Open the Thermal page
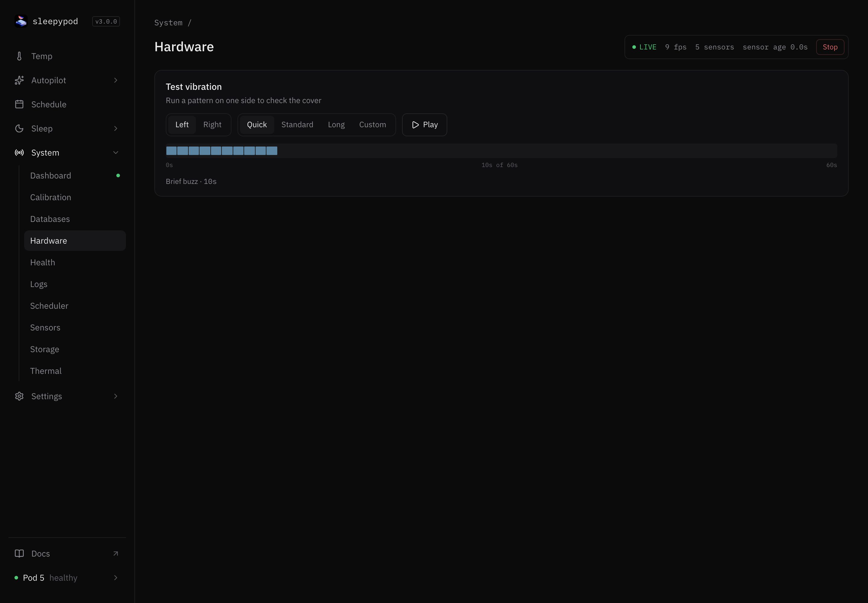This screenshot has height=603, width=868. [x=75, y=371]
